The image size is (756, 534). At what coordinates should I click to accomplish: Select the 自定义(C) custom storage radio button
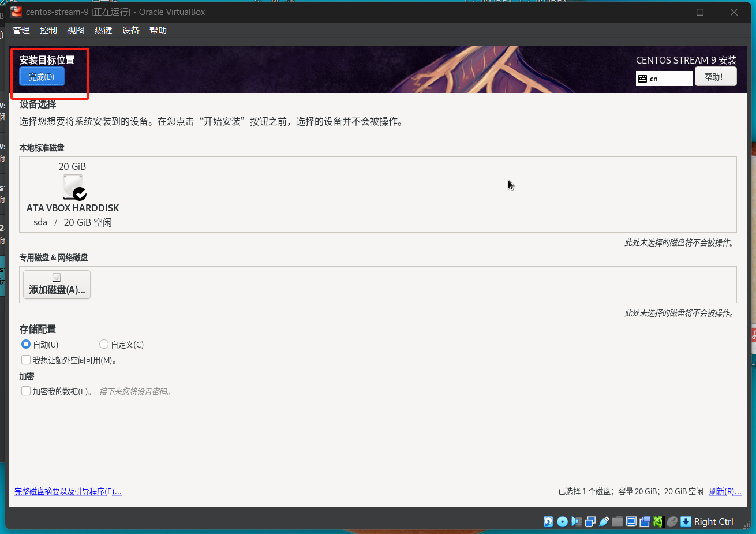[x=104, y=344]
